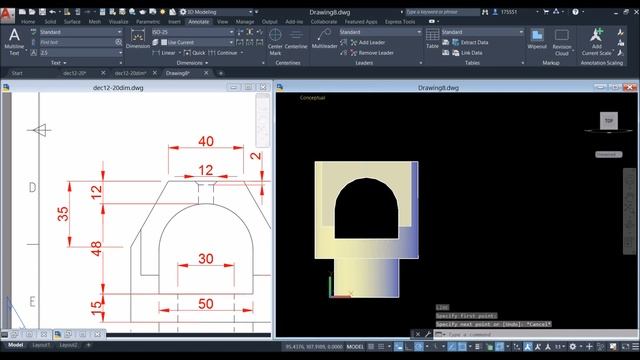Click the Center Mark tool
The image size is (640, 360).
click(275, 42)
